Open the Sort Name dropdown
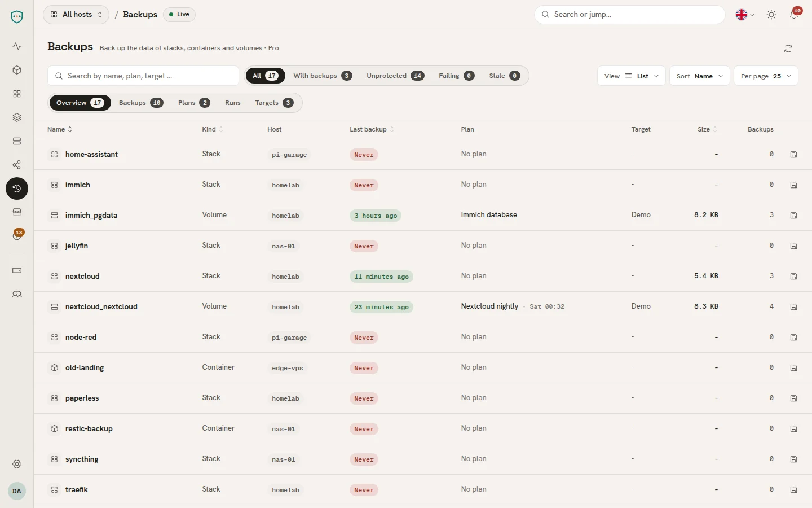 coord(700,76)
